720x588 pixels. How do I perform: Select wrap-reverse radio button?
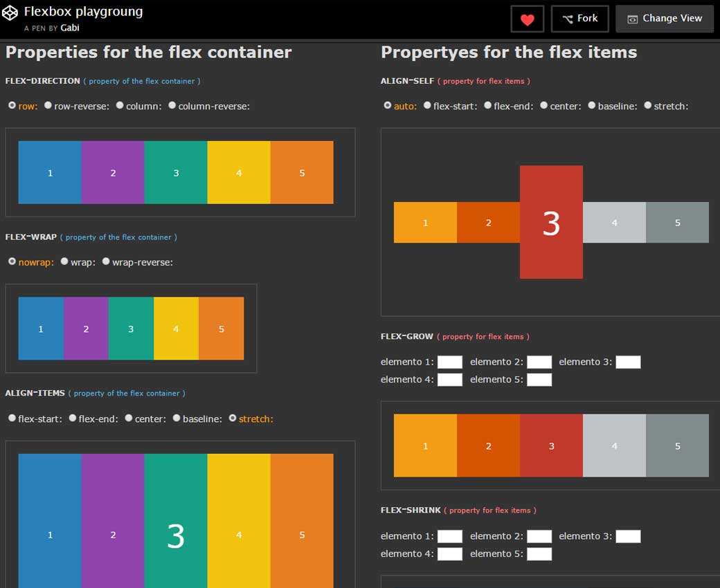106,262
